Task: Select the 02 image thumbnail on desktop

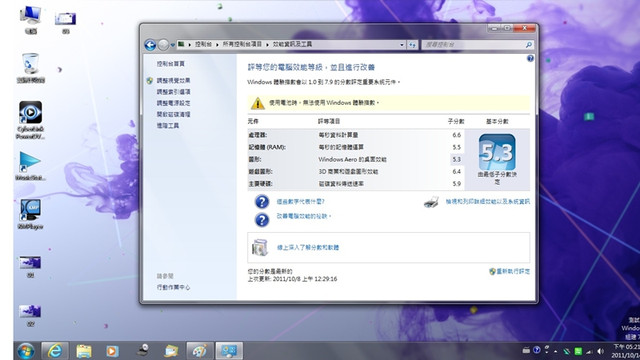Action: point(30,316)
